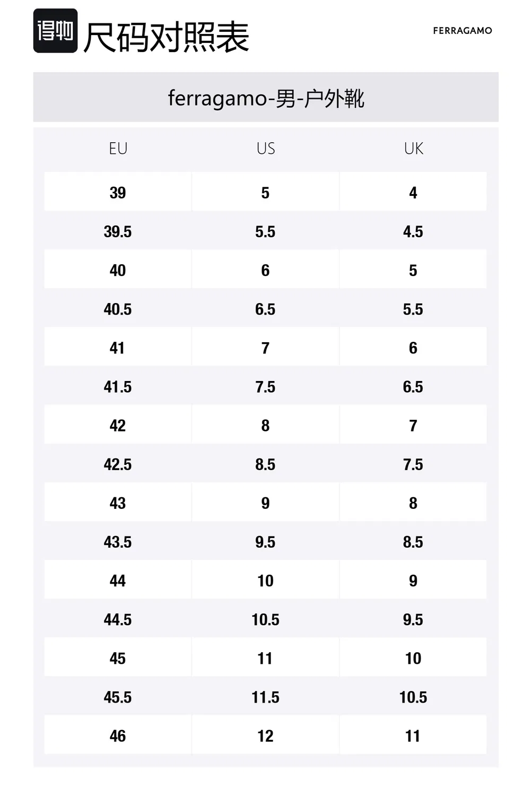Click EU size 39.5 cell

(x=118, y=231)
